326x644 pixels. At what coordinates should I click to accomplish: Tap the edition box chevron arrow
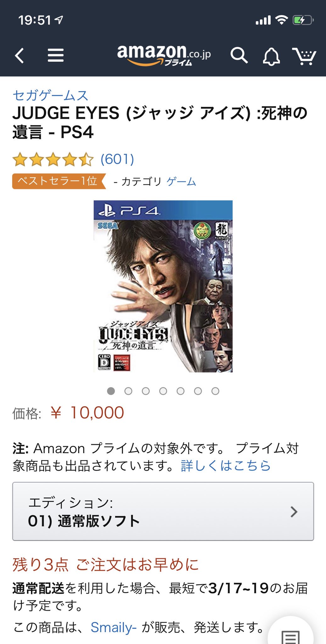coord(294,512)
